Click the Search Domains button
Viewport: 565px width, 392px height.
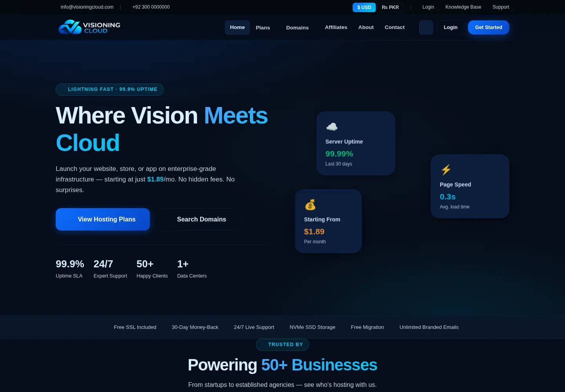(198, 220)
